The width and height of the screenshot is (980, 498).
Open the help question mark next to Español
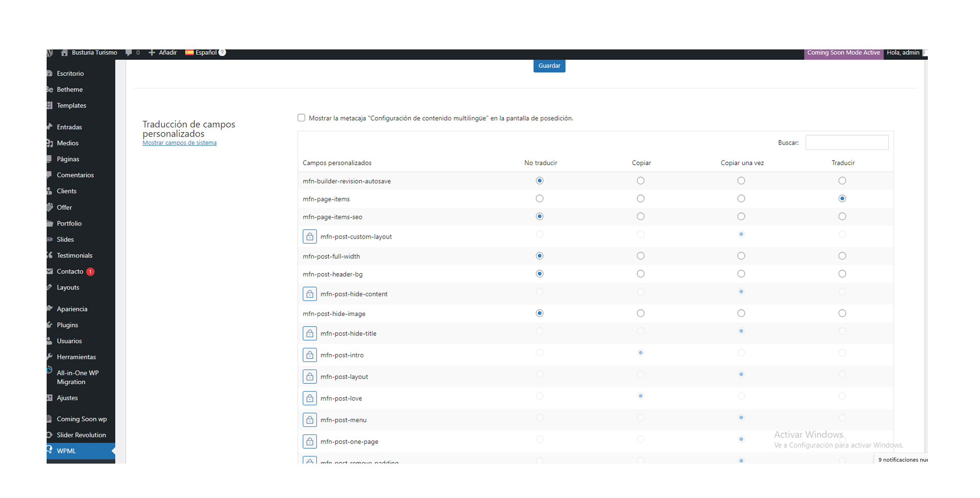[222, 53]
